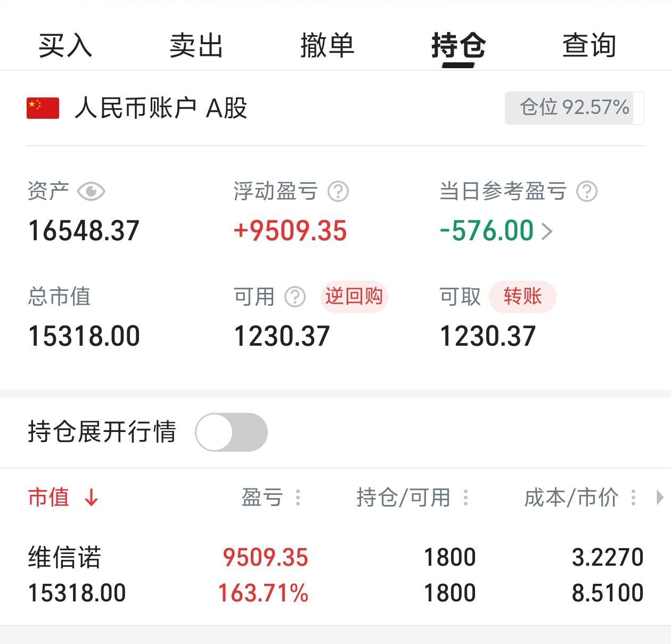
Task: Open 盈亏 column options dots
Action: point(298,498)
